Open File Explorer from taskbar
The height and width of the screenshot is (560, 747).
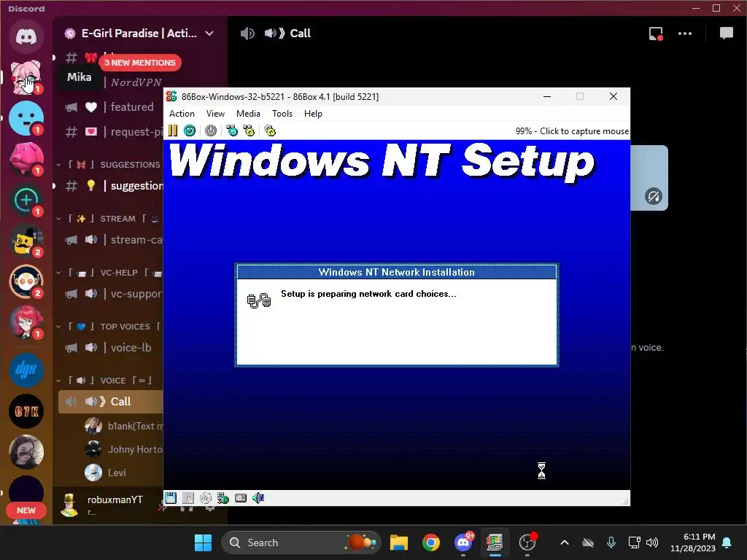tap(399, 542)
